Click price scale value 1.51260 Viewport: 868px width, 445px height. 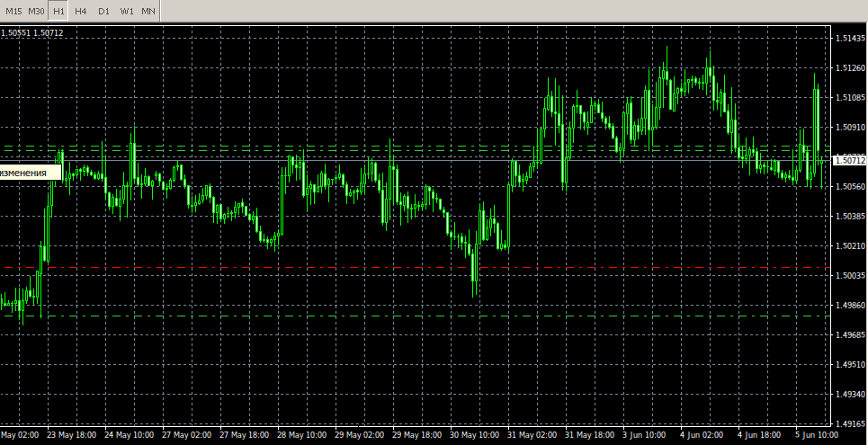click(850, 68)
